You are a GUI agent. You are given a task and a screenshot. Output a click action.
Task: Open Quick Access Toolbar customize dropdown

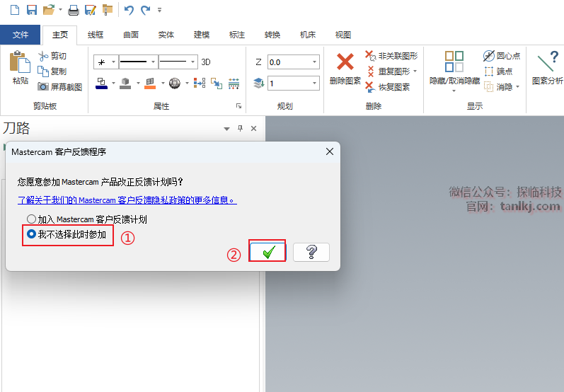[160, 10]
